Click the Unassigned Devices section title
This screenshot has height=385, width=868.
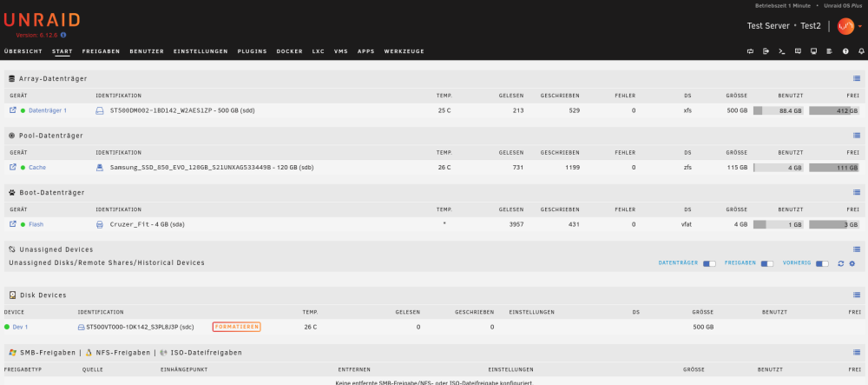pyautogui.click(x=56, y=249)
